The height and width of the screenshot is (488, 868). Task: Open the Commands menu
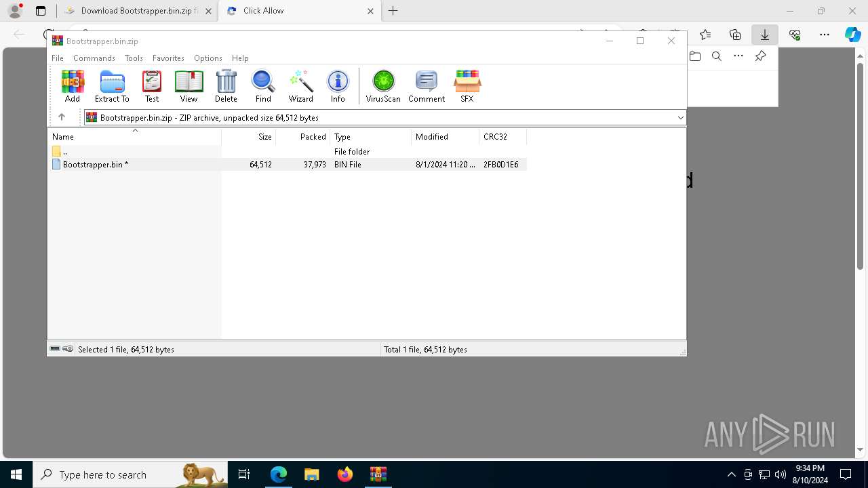pos(94,58)
